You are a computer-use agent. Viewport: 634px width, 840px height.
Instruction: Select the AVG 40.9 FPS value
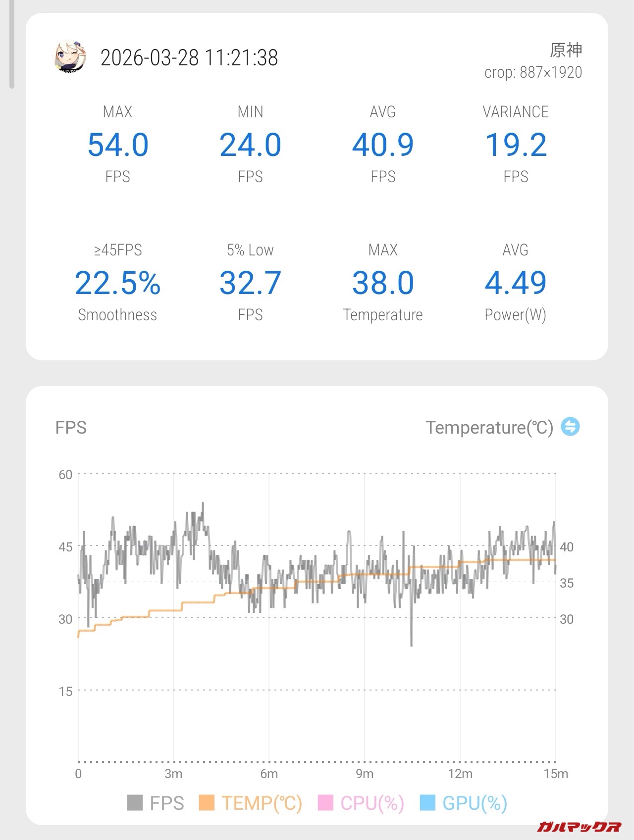[383, 145]
